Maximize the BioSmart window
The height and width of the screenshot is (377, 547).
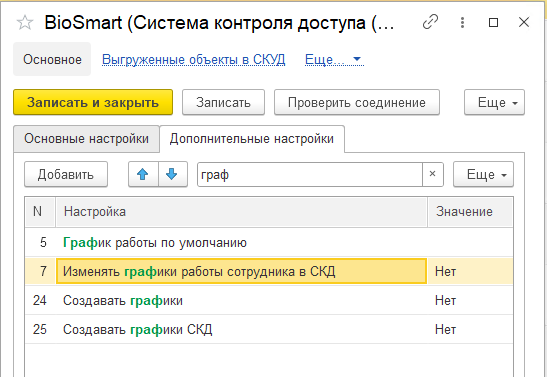pyautogui.click(x=493, y=23)
